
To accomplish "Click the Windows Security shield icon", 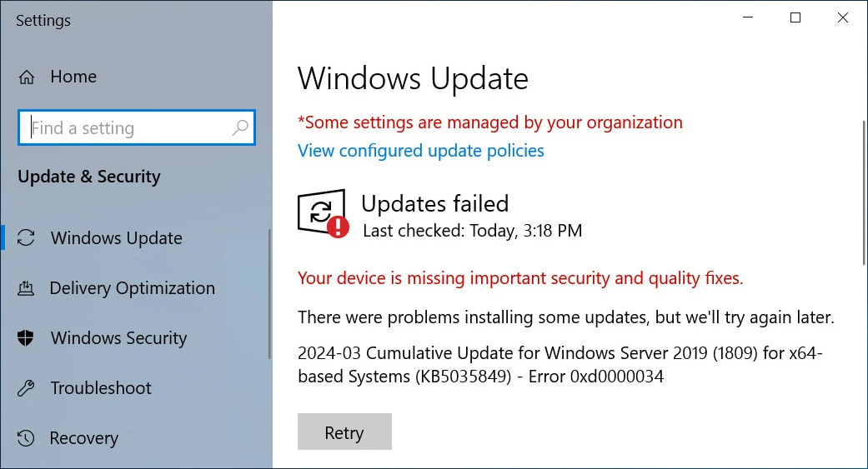I will 26,338.
